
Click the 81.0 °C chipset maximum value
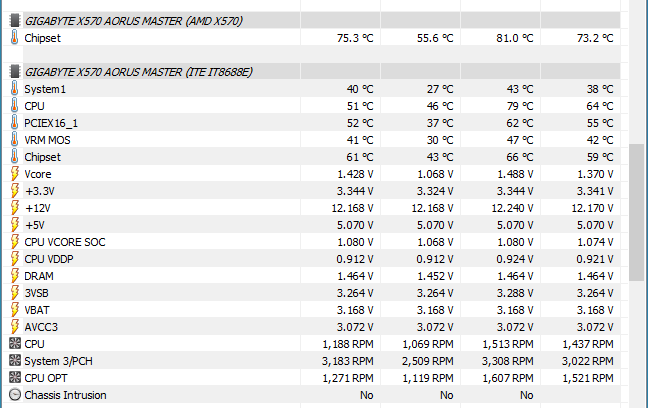[x=515, y=38]
